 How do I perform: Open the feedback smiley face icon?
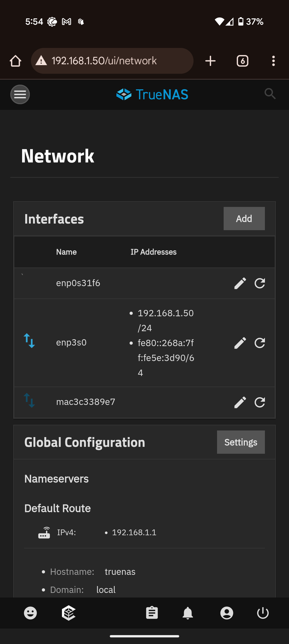(30, 613)
